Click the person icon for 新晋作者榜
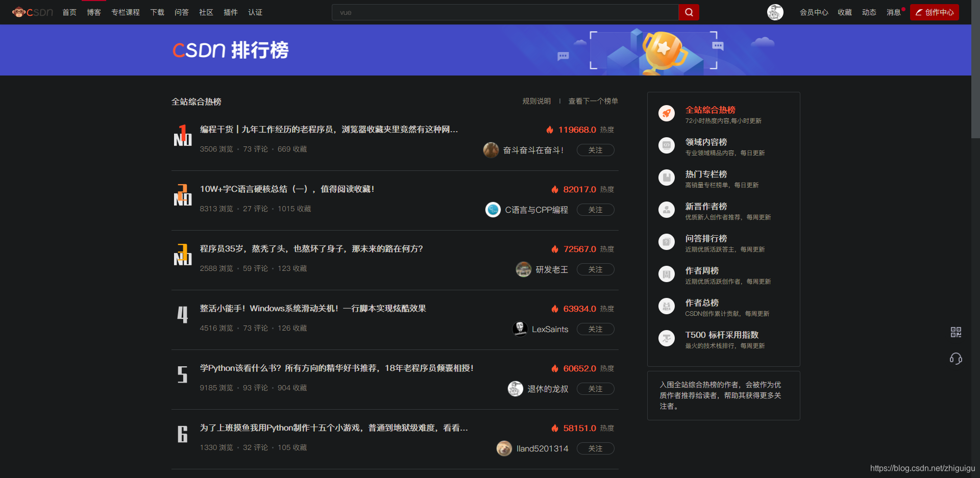980x478 pixels. [x=667, y=210]
